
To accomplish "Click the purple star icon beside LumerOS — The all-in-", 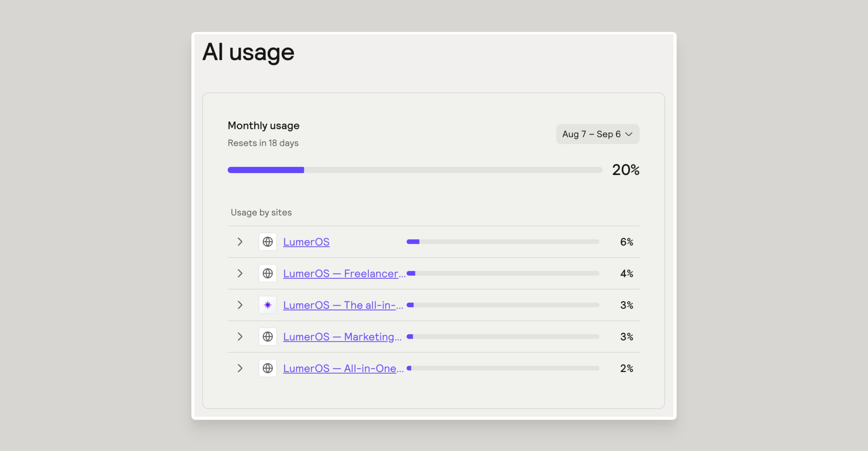I will point(268,305).
